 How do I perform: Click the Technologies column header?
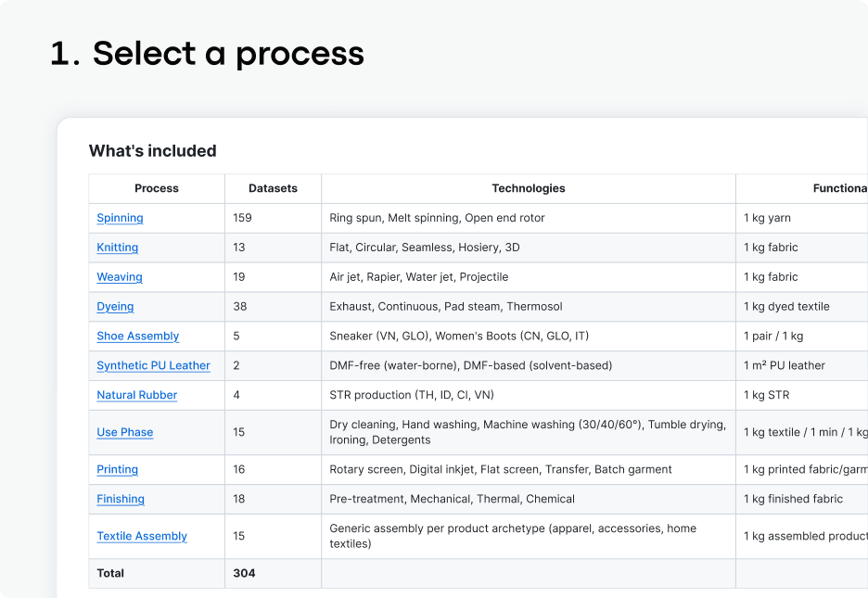click(x=529, y=188)
